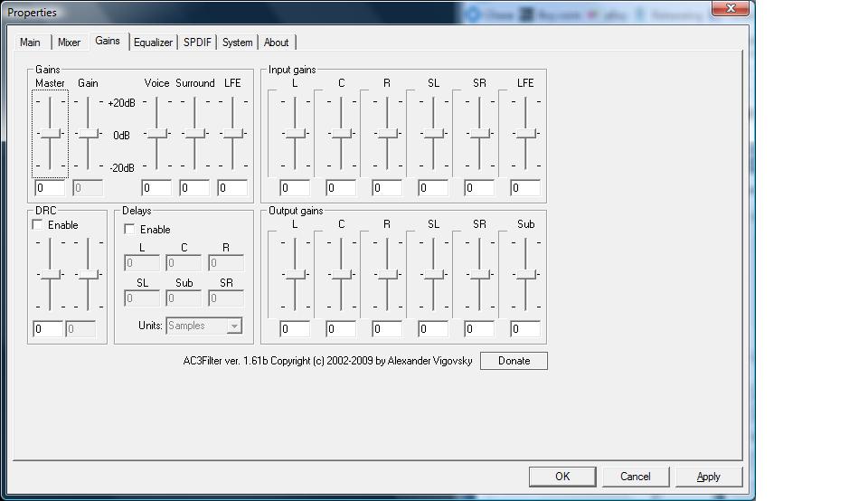Enable the DRC checkbox

pyautogui.click(x=38, y=225)
